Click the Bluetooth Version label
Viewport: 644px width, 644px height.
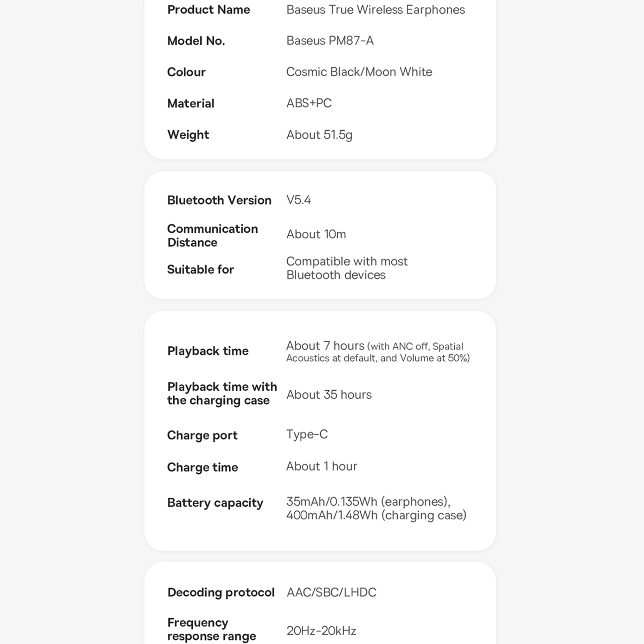(219, 200)
